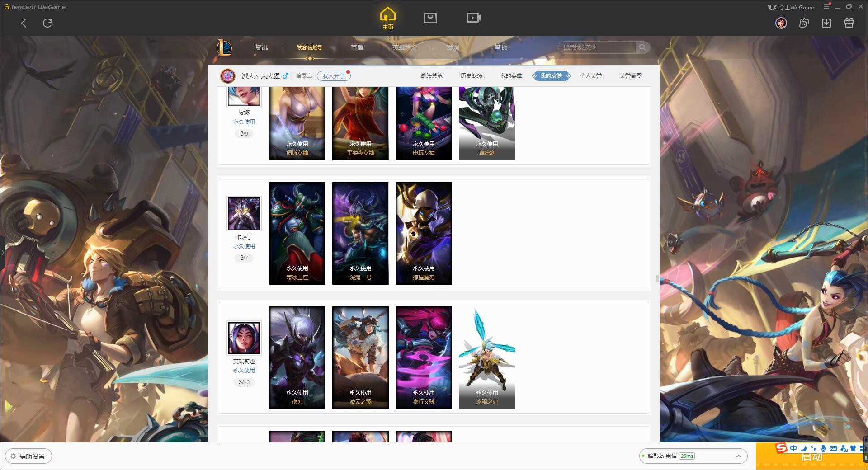Viewport: 868px width, 470px height.
Task: Select the 娑娜 champion portrait
Action: (244, 96)
